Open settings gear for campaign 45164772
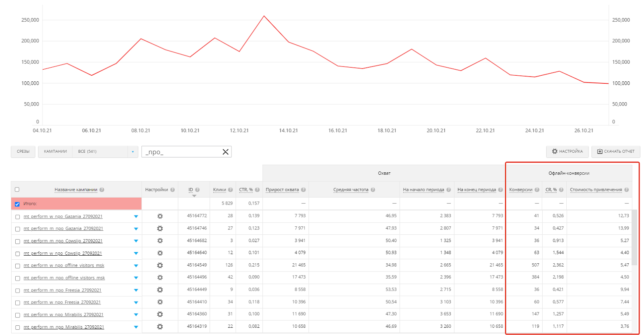The width and height of the screenshot is (644, 335). click(x=160, y=216)
